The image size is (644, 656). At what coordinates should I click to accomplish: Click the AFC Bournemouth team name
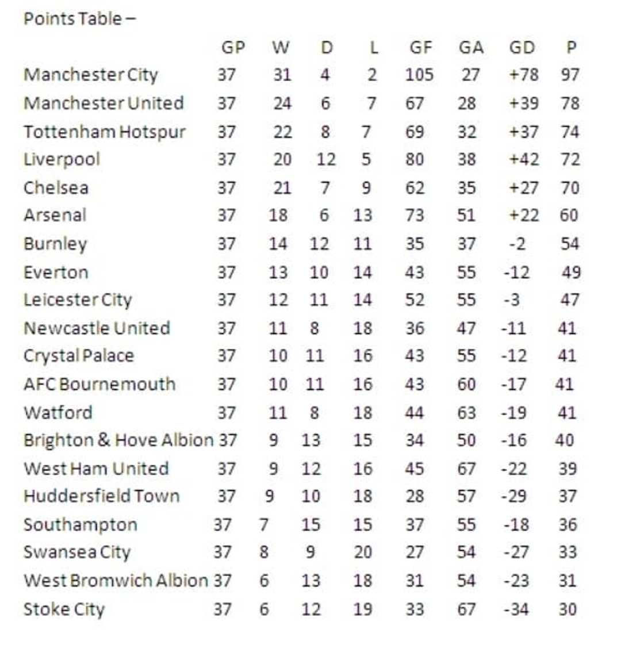tap(99, 384)
